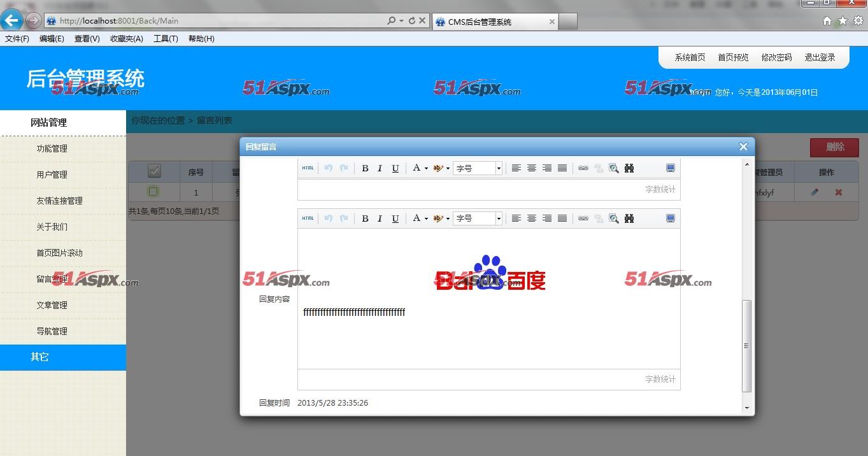Delete the message row with the red X icon
Image resolution: width=868 pixels, height=456 pixels.
point(839,192)
